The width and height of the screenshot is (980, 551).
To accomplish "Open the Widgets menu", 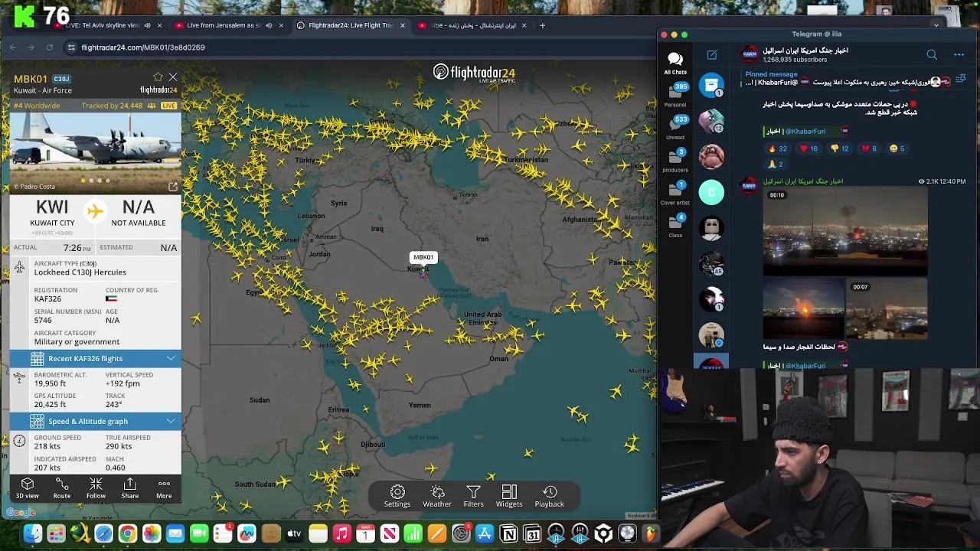I will coord(509,497).
